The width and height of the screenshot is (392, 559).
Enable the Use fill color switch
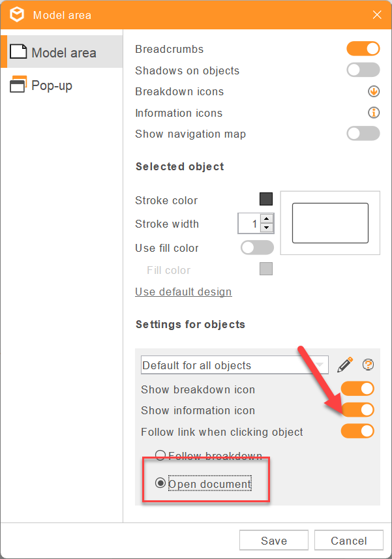tap(257, 247)
